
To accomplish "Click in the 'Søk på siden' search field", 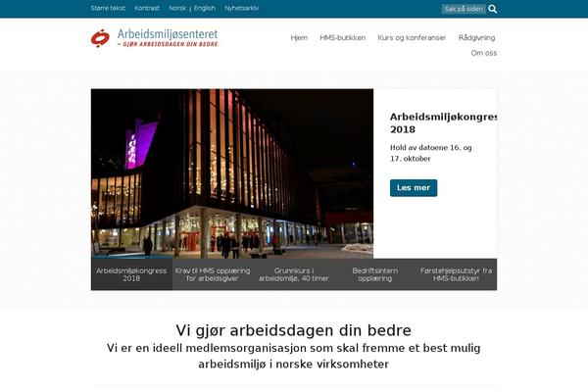I will tap(464, 9).
